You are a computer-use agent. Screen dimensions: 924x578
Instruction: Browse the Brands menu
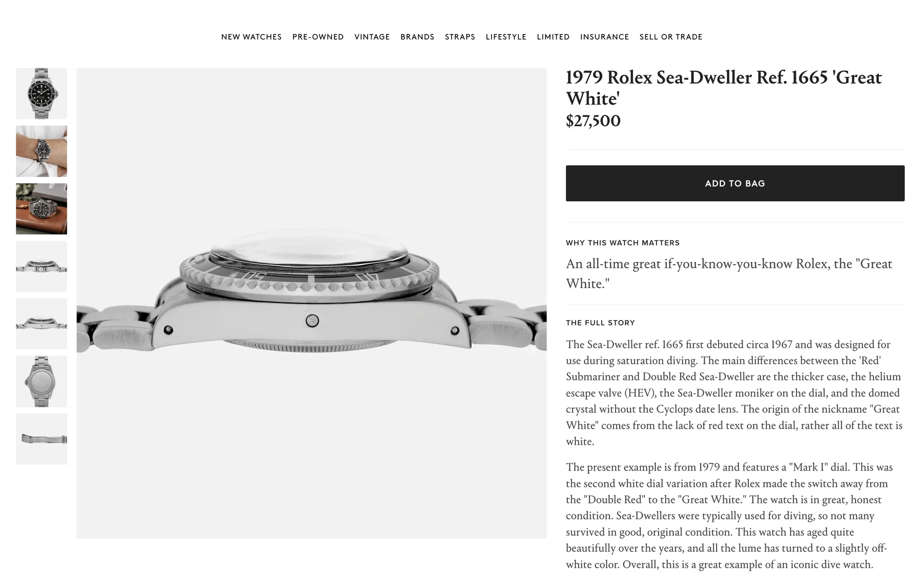(x=417, y=37)
